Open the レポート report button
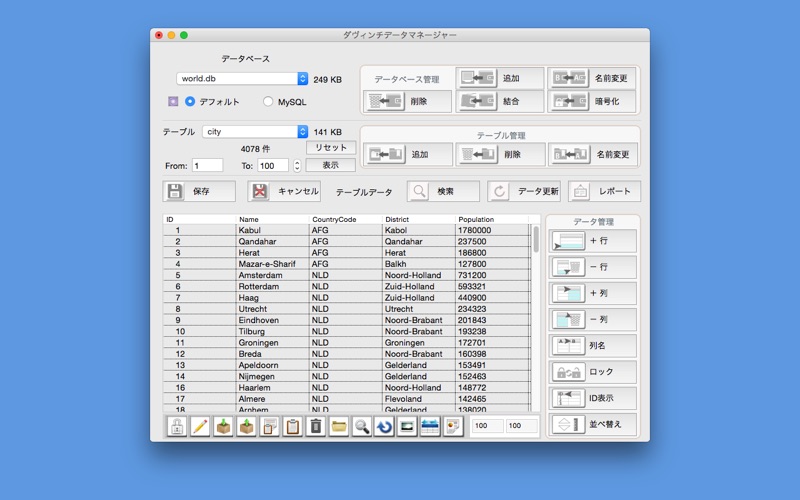Image resolution: width=800 pixels, height=500 pixels. pos(605,191)
